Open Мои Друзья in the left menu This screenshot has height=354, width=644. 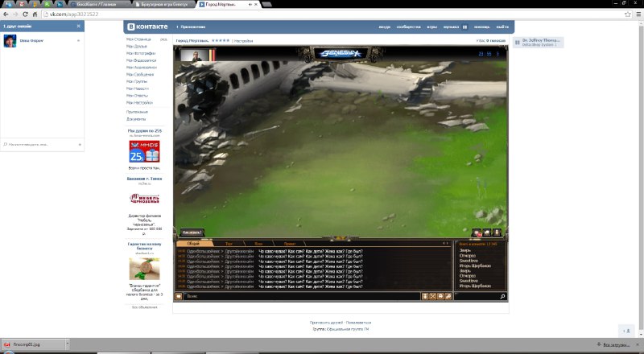pos(137,47)
